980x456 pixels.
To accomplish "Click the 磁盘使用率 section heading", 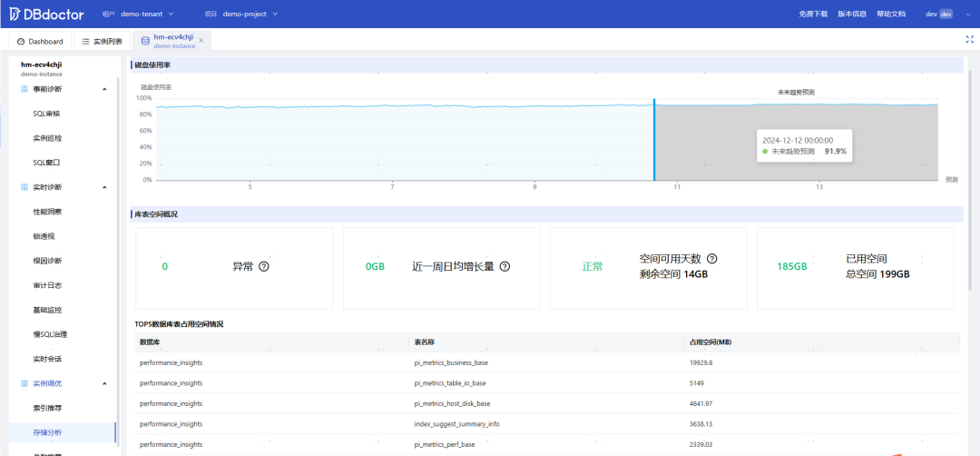I will click(x=153, y=65).
